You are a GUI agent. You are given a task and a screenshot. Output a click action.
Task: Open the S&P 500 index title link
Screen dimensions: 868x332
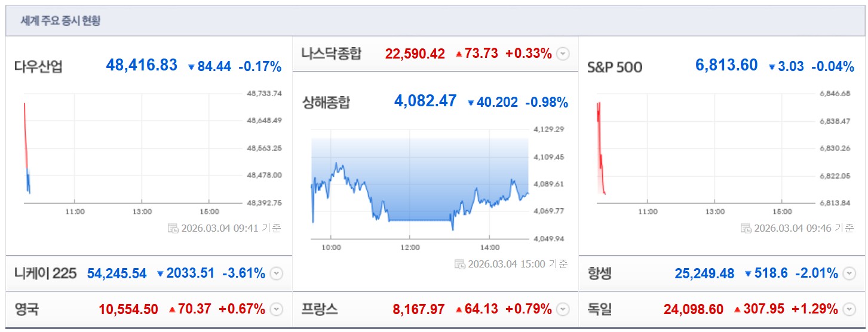pyautogui.click(x=615, y=67)
